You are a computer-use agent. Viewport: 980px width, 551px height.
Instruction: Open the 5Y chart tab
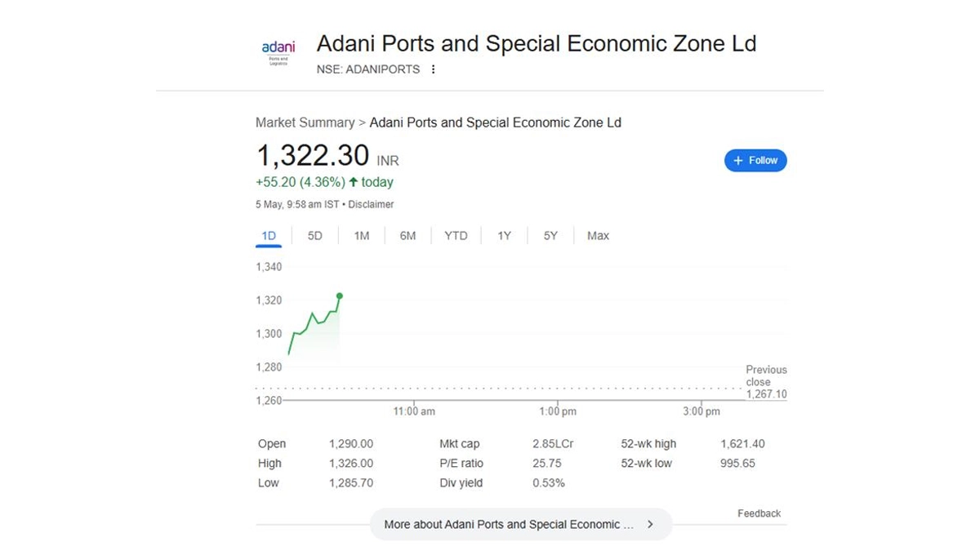pyautogui.click(x=550, y=236)
